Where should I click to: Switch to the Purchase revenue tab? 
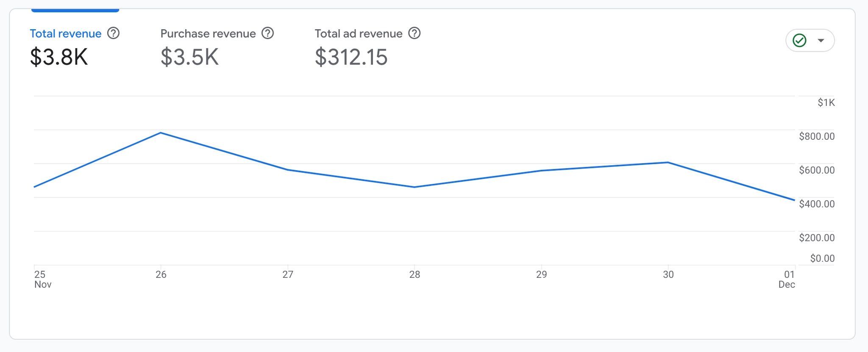pyautogui.click(x=208, y=33)
